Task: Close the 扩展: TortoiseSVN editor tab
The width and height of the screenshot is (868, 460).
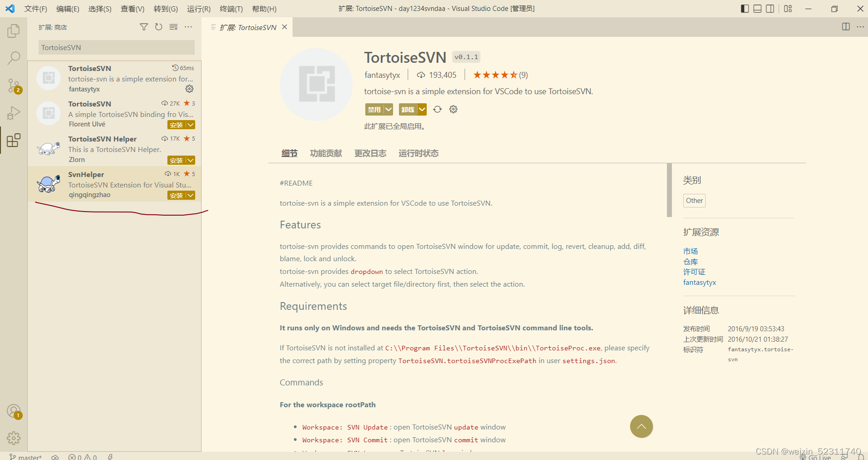Action: (x=285, y=27)
